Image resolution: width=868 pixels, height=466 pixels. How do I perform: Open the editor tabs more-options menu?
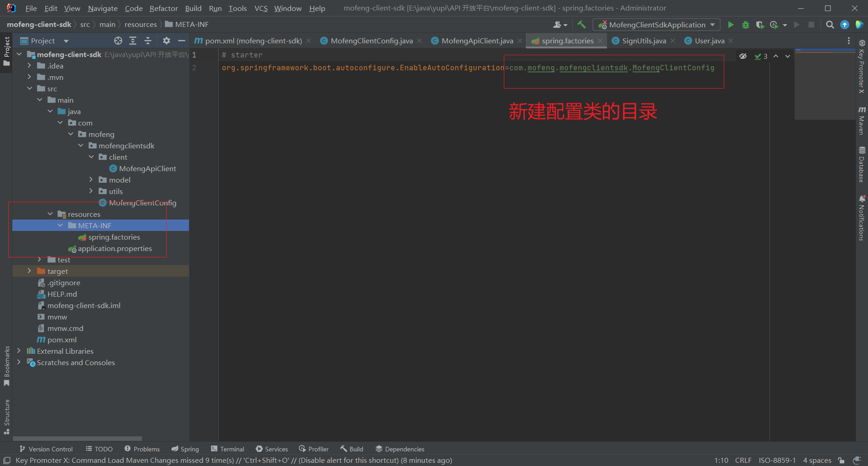849,41
